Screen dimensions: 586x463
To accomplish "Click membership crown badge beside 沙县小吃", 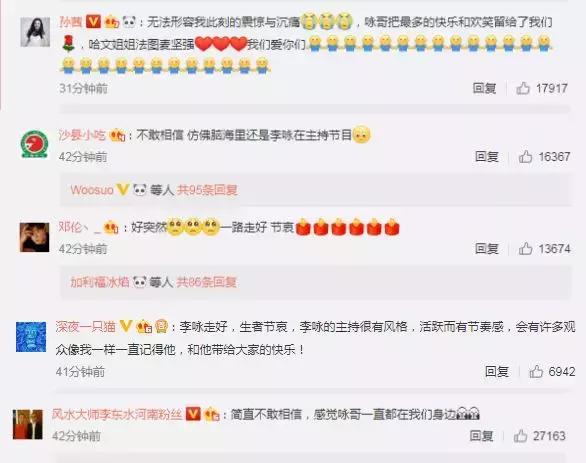I will coord(117,135).
